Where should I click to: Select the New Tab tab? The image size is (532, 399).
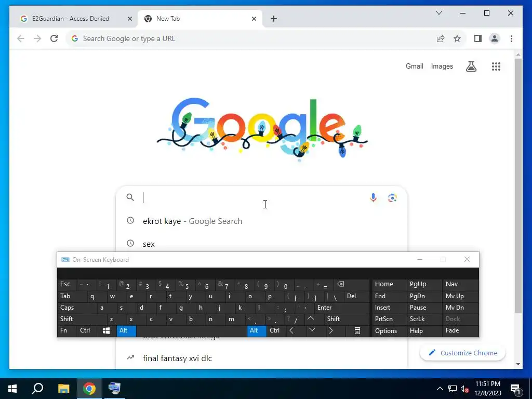pyautogui.click(x=200, y=19)
